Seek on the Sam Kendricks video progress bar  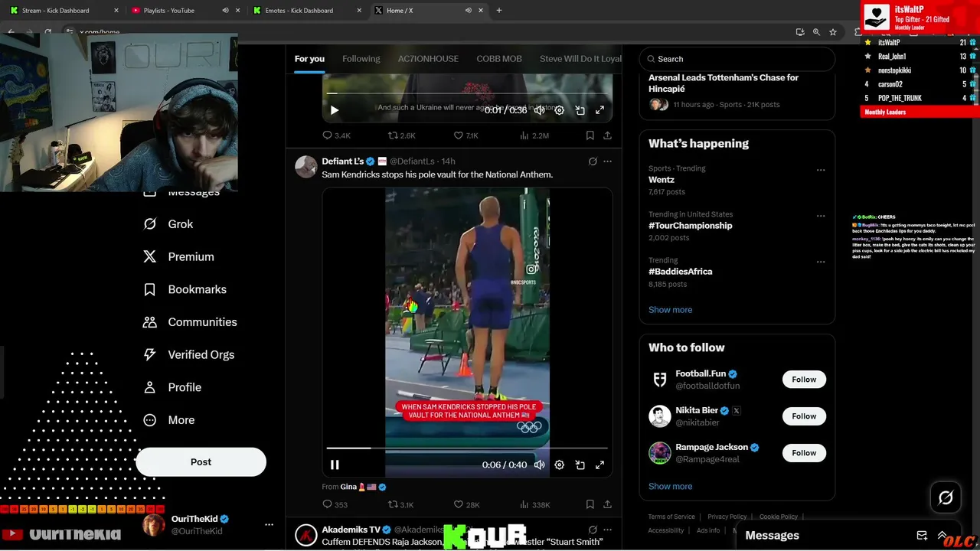[x=467, y=448]
